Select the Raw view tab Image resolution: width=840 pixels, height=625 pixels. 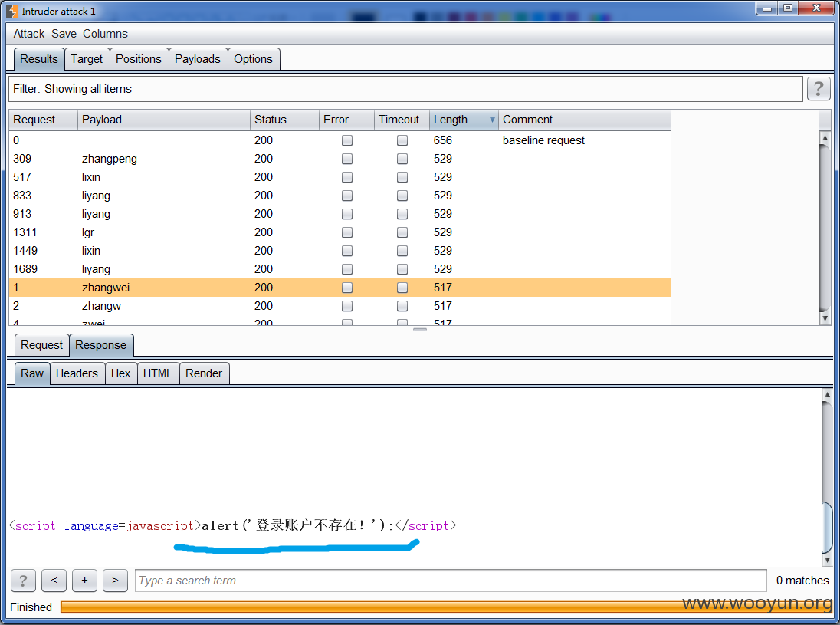click(x=32, y=373)
